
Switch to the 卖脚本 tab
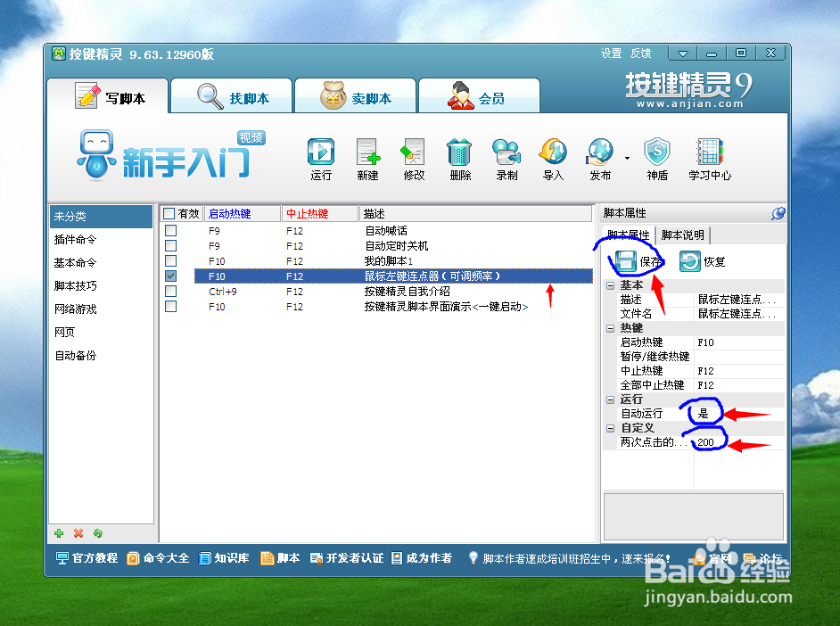[x=356, y=96]
